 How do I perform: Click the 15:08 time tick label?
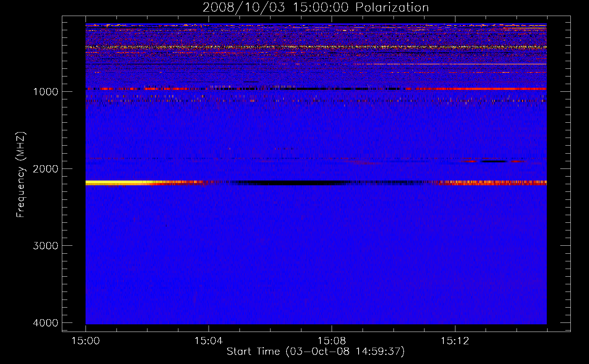[x=332, y=341]
